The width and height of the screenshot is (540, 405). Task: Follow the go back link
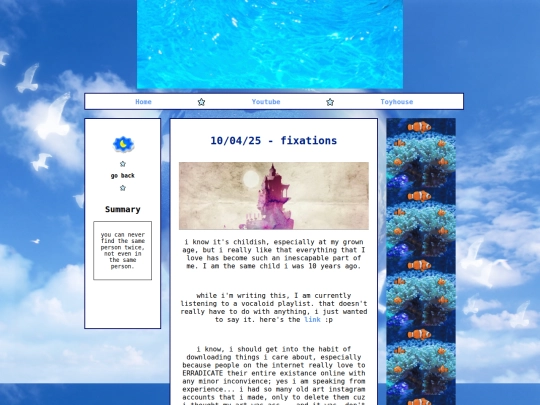tap(123, 176)
